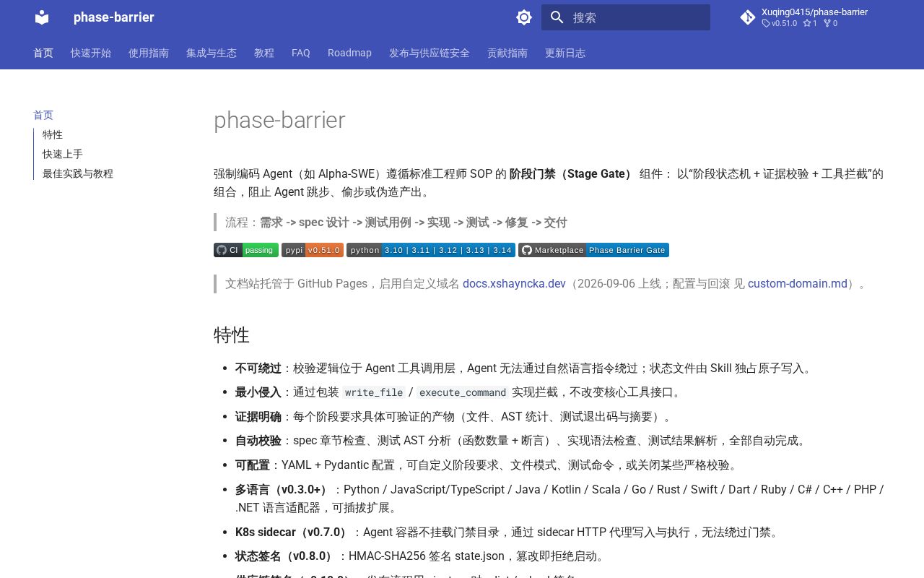Click the CI passing badge
The width and height of the screenshot is (924, 578).
point(246,250)
